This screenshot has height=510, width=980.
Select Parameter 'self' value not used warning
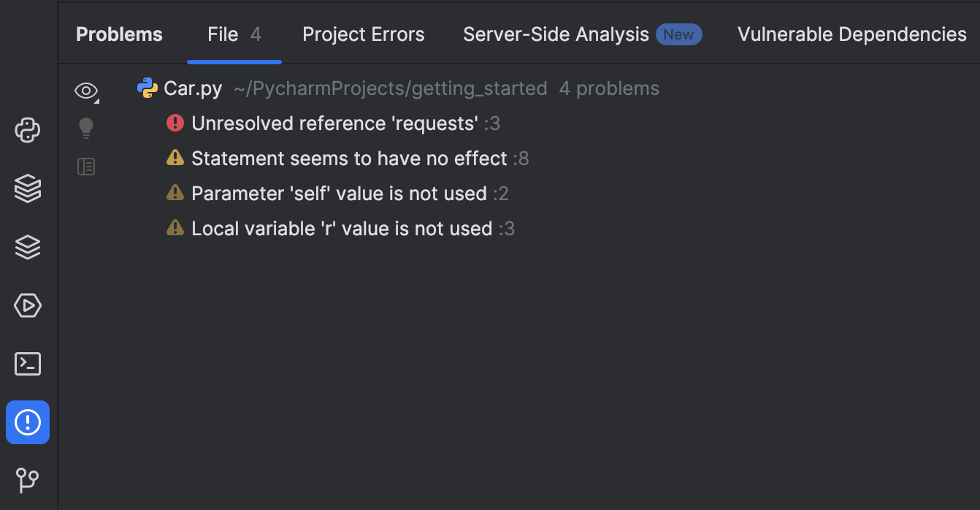(339, 194)
